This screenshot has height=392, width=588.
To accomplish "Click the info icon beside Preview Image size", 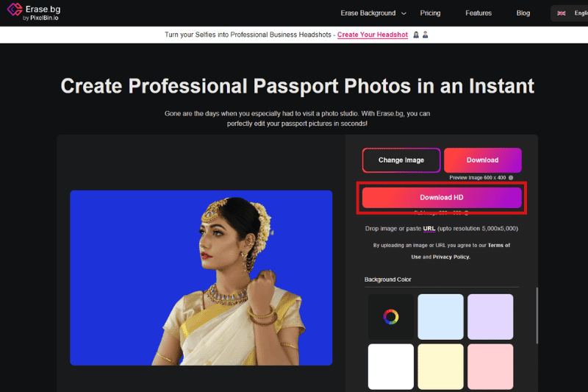I will 510,177.
